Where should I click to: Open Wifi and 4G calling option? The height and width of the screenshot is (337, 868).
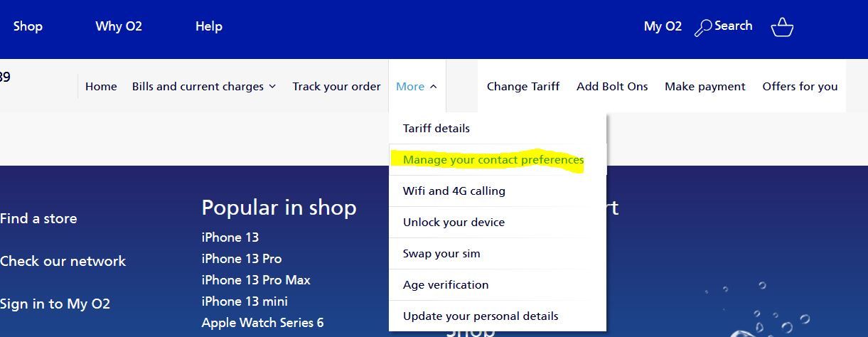(x=454, y=191)
